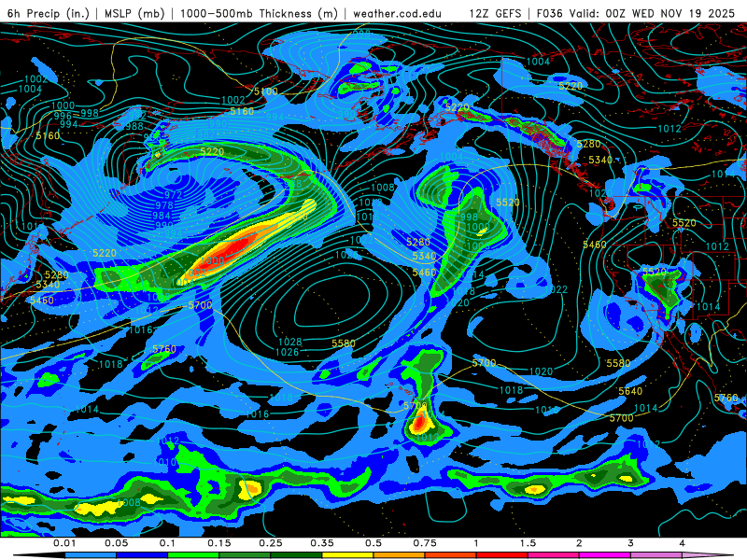This screenshot has width=747, height=560.
Task: Click the 0.5 value on the precipitation legend
Action: pos(373,543)
